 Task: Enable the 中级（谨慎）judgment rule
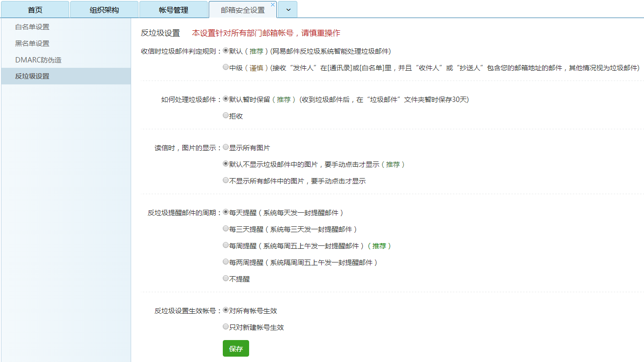click(x=225, y=67)
